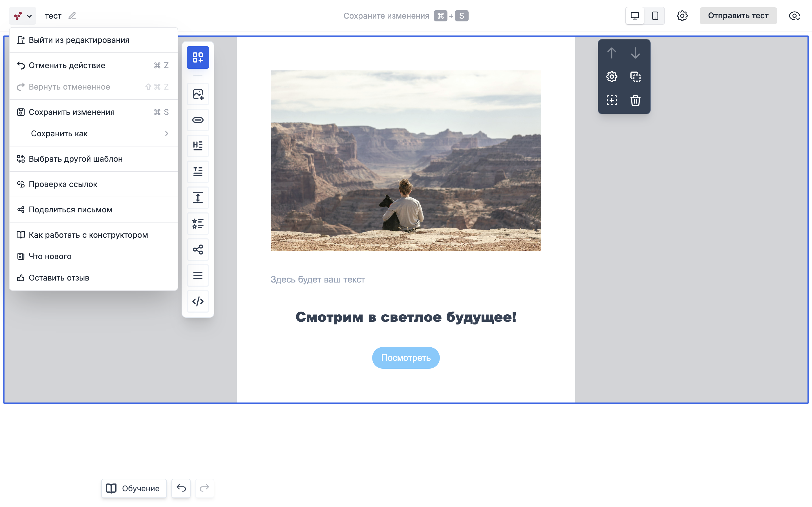Click the social share block icon
Image resolution: width=812 pixels, height=507 pixels.
[198, 250]
